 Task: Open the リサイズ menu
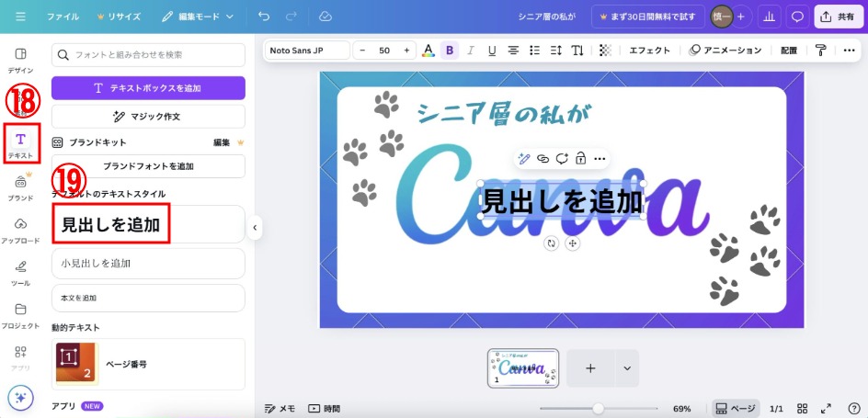coord(119,17)
